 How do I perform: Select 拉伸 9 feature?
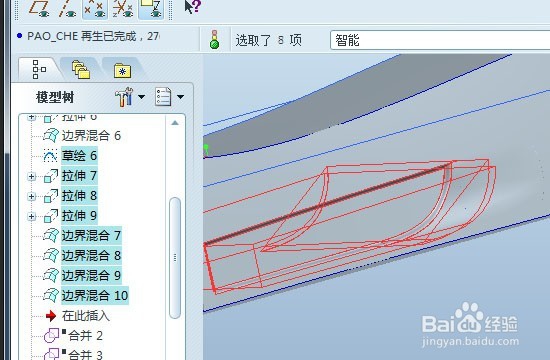point(79,215)
